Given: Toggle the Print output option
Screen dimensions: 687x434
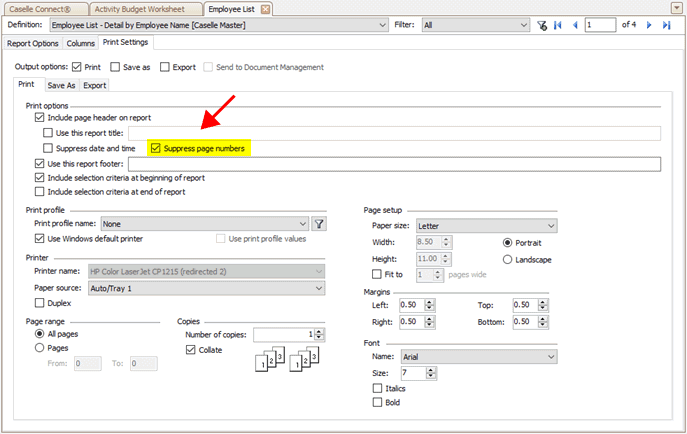Looking at the screenshot, I should [x=77, y=67].
